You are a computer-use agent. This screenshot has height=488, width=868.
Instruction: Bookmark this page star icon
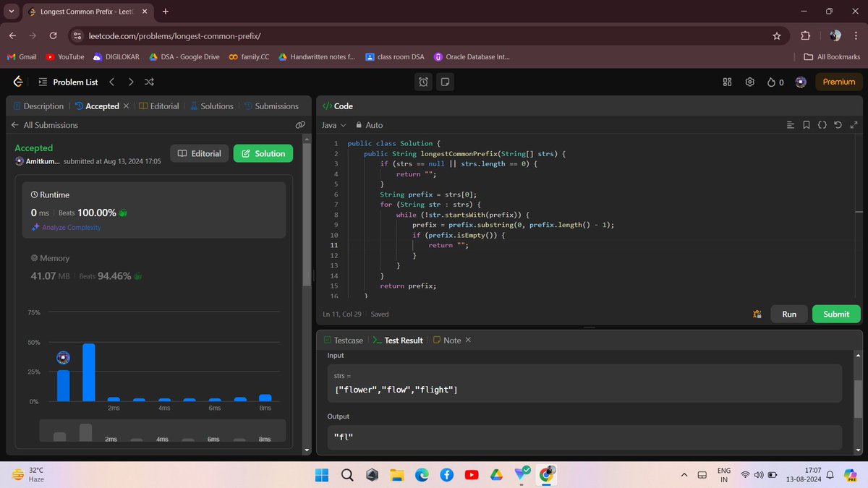(x=777, y=35)
